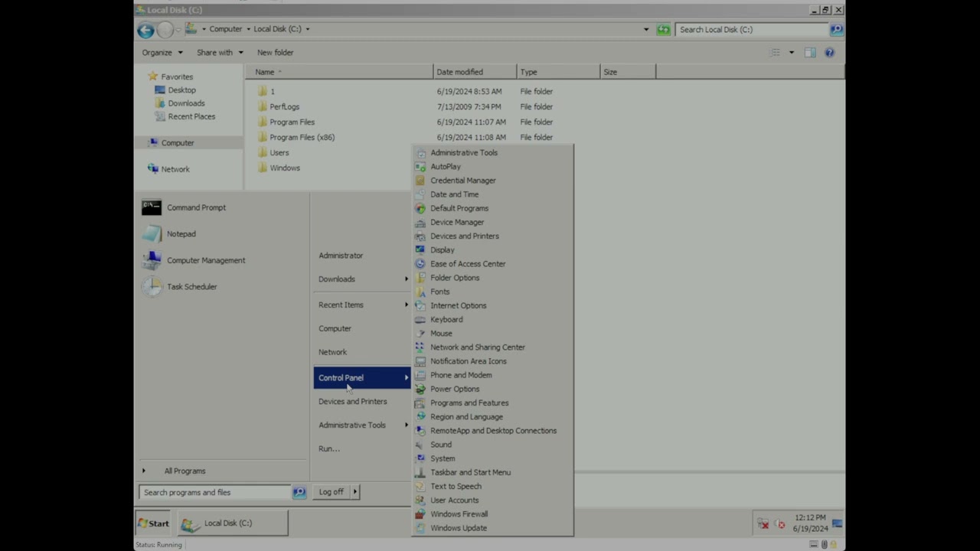Click the Taskbar and Start Menu icon

coord(420,472)
